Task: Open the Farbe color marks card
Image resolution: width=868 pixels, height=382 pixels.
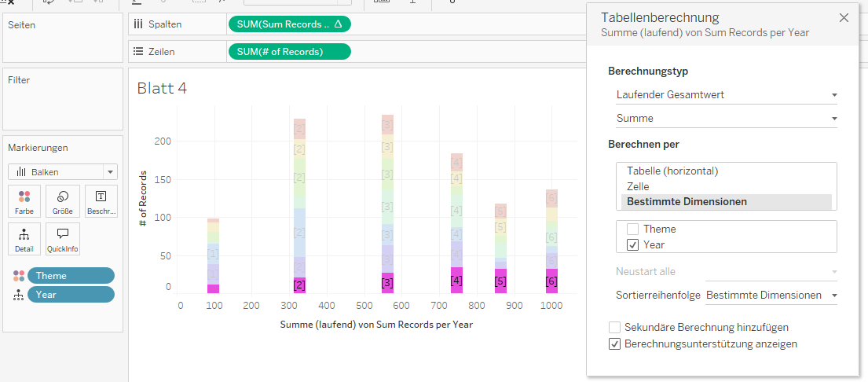Action: point(24,201)
